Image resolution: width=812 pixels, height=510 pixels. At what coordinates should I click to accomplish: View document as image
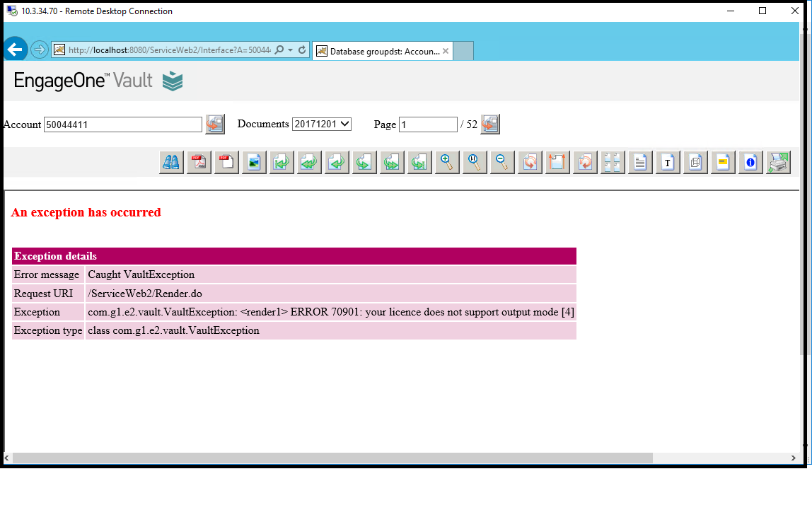(x=254, y=162)
